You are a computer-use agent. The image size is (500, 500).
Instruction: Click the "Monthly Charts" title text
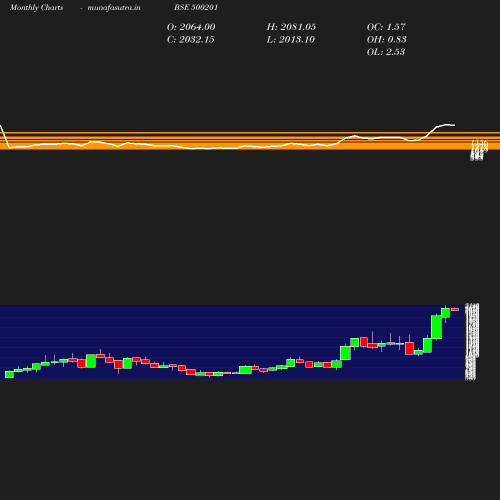(36, 7)
